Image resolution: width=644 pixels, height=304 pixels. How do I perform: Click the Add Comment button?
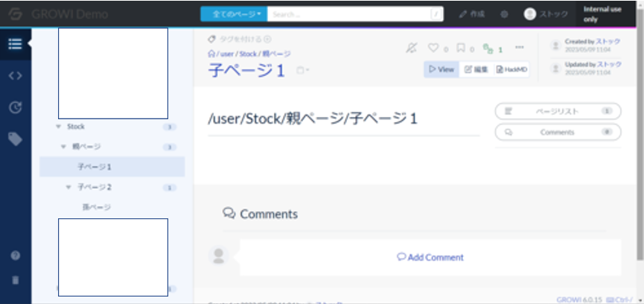(x=430, y=257)
